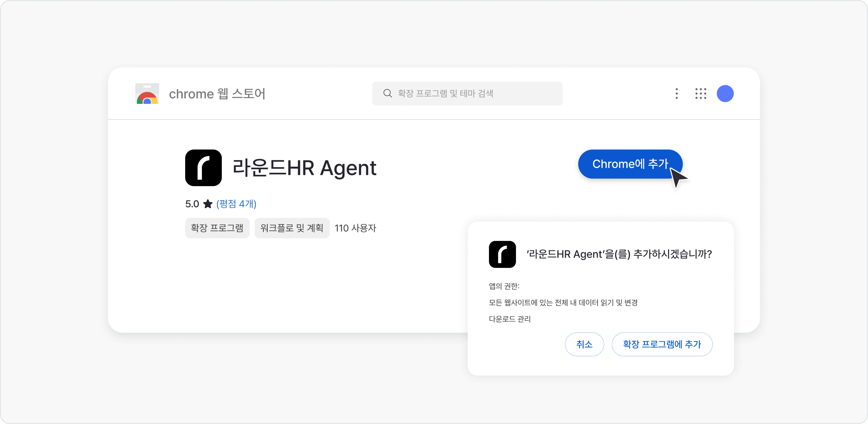Select the 워크플로 및 계획 category tag

coord(292,228)
